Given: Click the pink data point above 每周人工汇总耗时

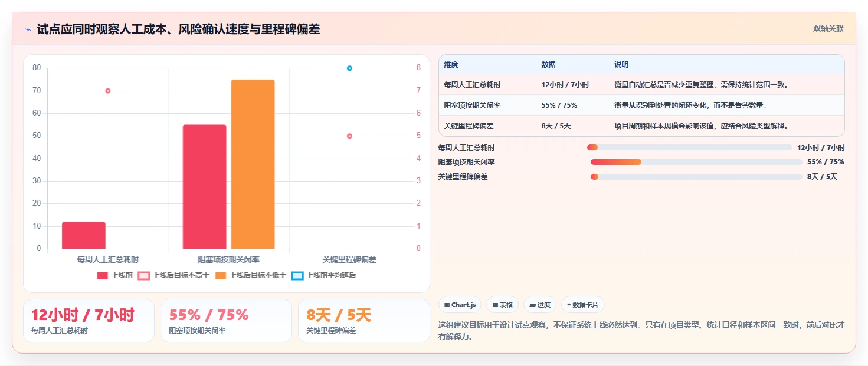Looking at the screenshot, I should click(x=108, y=91).
